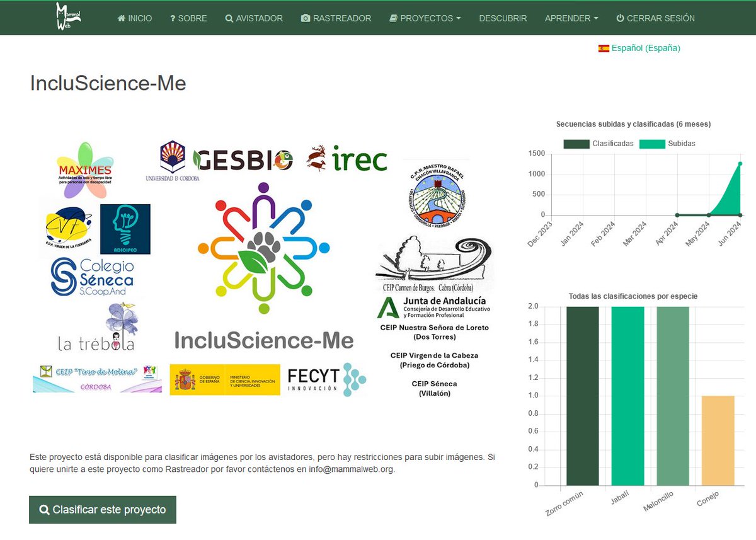Click CERRAR SESIÓN to log out

pyautogui.click(x=655, y=18)
